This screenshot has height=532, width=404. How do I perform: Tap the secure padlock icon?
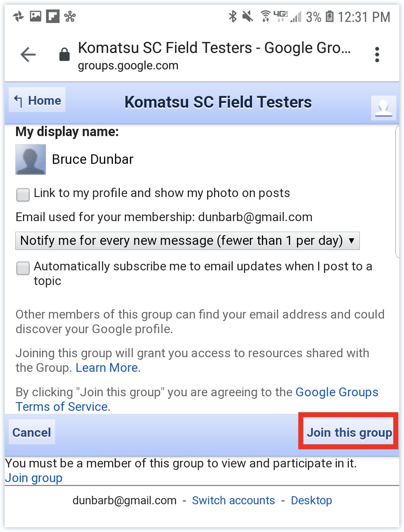pyautogui.click(x=65, y=54)
